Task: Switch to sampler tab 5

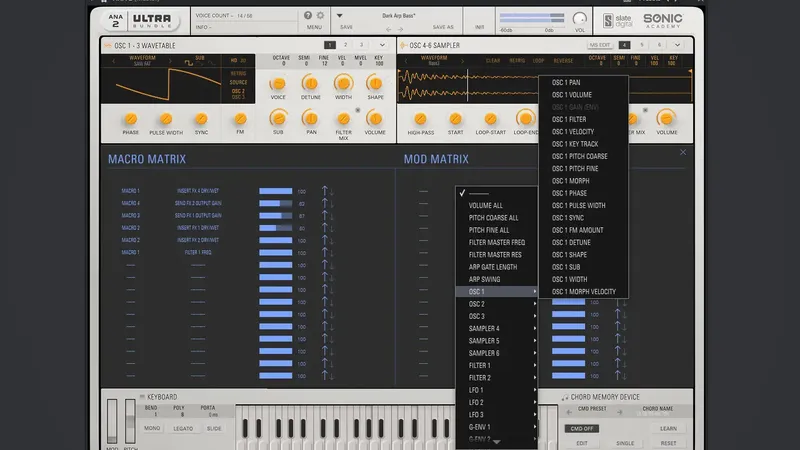Action: coord(642,45)
